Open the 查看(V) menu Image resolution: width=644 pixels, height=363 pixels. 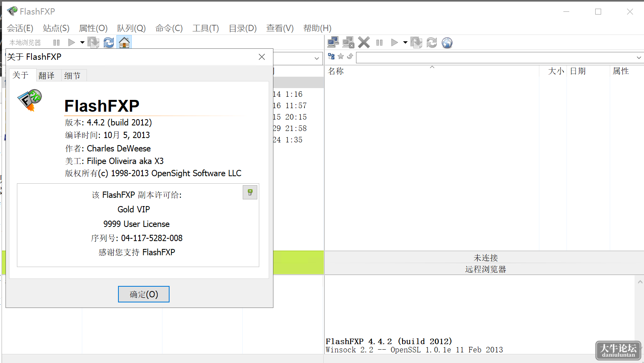click(280, 28)
